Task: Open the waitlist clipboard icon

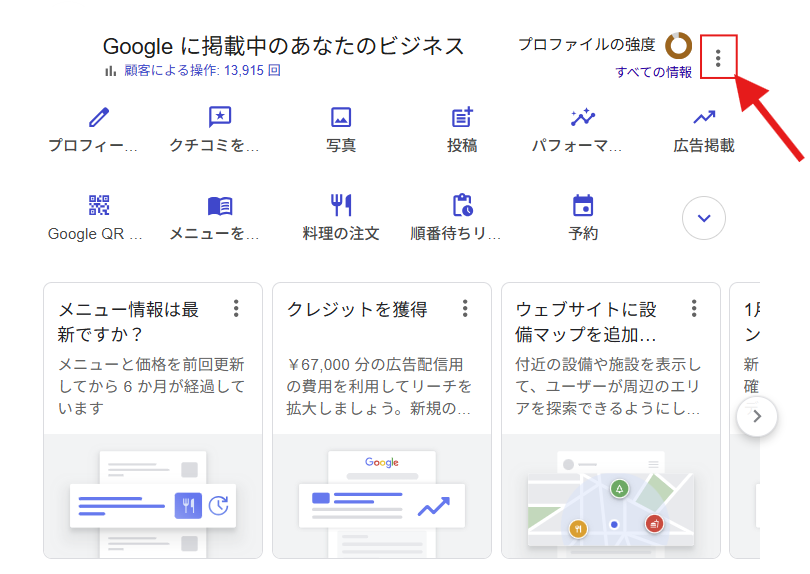Action: coord(462,206)
